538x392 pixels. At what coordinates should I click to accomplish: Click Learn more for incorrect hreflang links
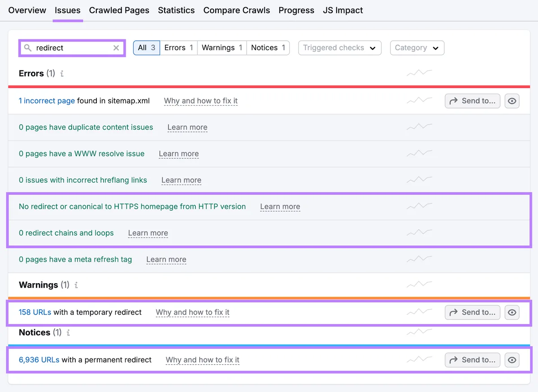[182, 180]
